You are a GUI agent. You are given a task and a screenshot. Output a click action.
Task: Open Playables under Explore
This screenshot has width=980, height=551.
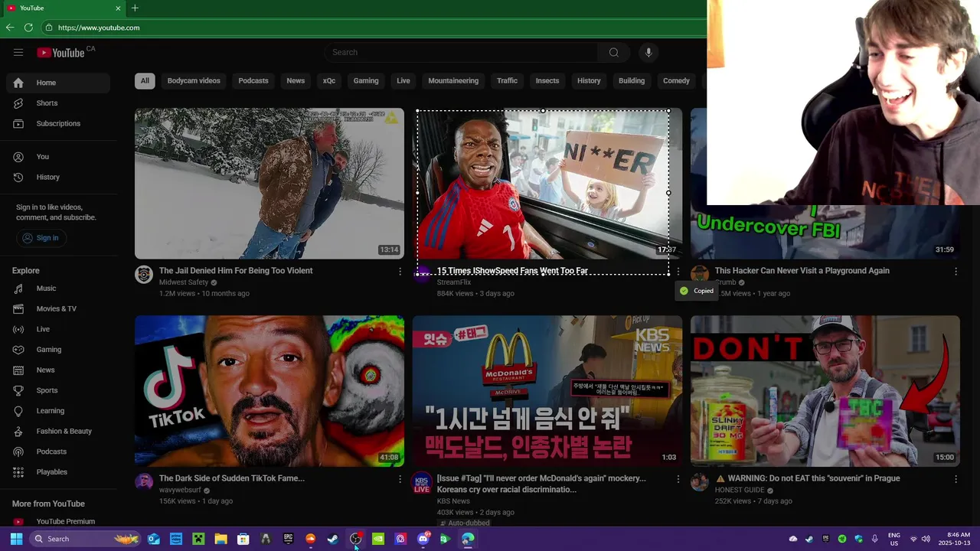coord(58,472)
